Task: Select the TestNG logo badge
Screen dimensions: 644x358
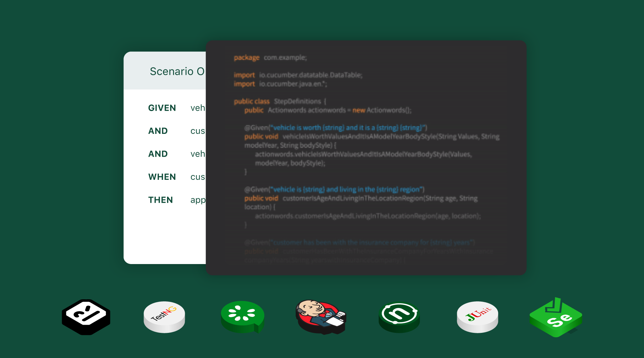Action: [164, 317]
